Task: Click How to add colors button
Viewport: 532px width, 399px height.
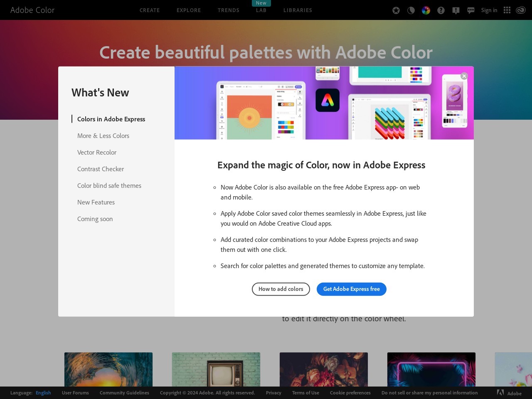Action: (x=281, y=289)
